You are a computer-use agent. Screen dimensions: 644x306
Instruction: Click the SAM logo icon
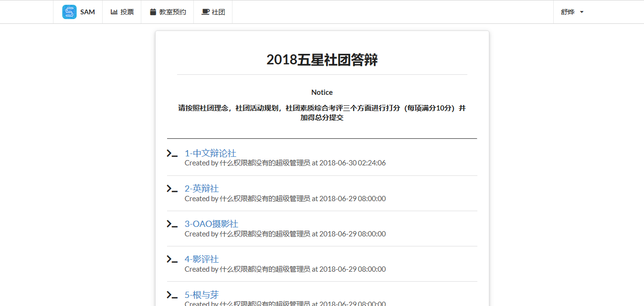point(69,12)
